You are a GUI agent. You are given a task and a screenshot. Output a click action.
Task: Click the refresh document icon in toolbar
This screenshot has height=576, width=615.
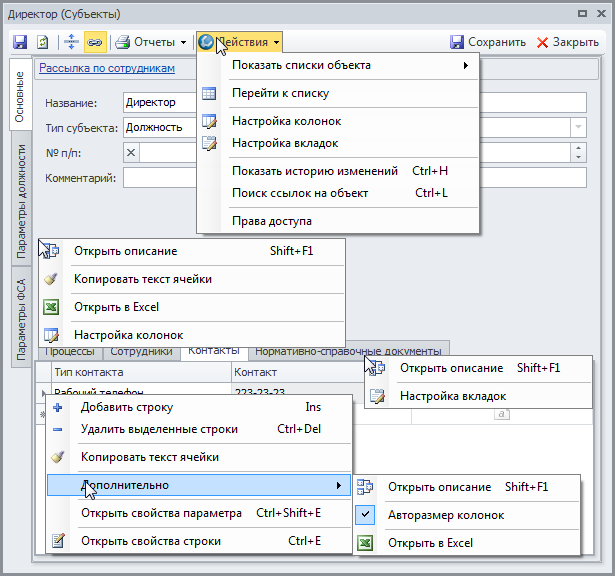[x=42, y=42]
